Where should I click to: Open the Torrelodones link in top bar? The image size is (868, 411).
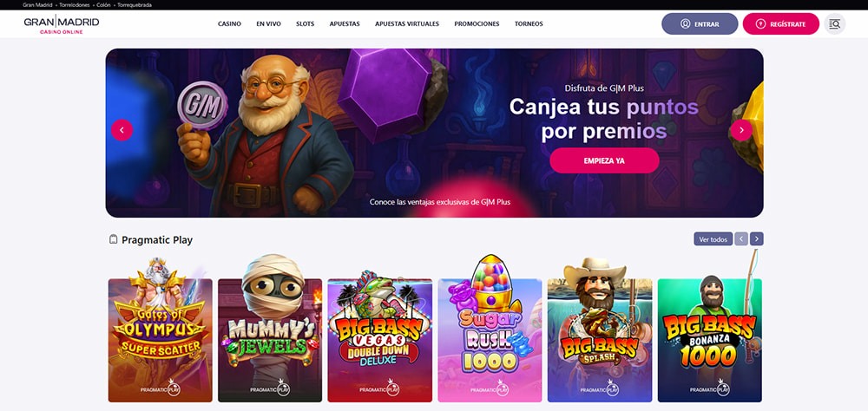point(74,5)
